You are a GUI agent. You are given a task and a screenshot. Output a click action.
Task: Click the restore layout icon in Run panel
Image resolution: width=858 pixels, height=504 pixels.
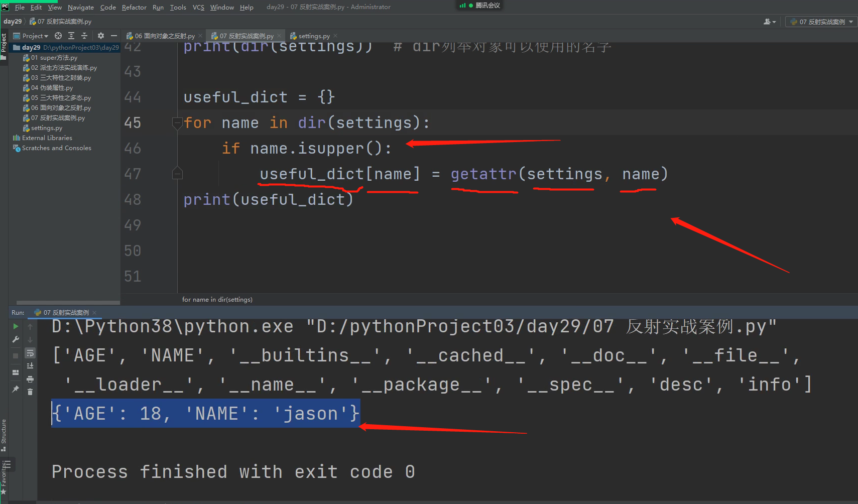click(16, 372)
